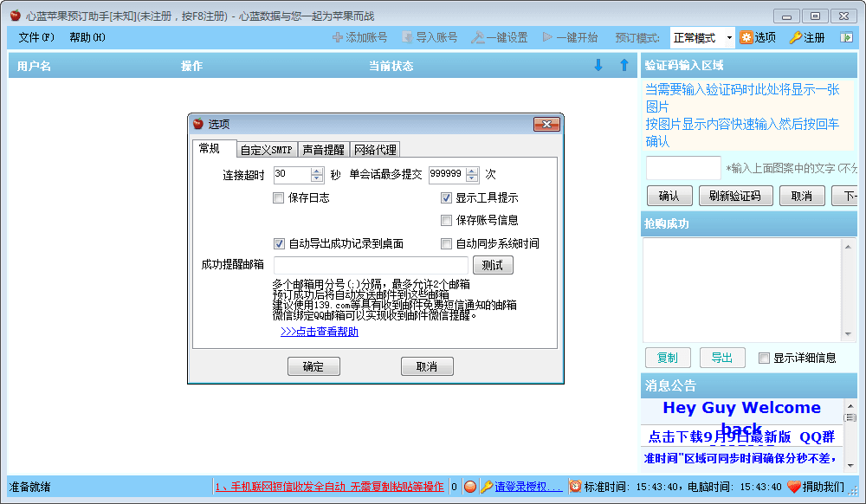The width and height of the screenshot is (866, 504).
Task: Click the 注册 key icon
Action: (x=795, y=37)
